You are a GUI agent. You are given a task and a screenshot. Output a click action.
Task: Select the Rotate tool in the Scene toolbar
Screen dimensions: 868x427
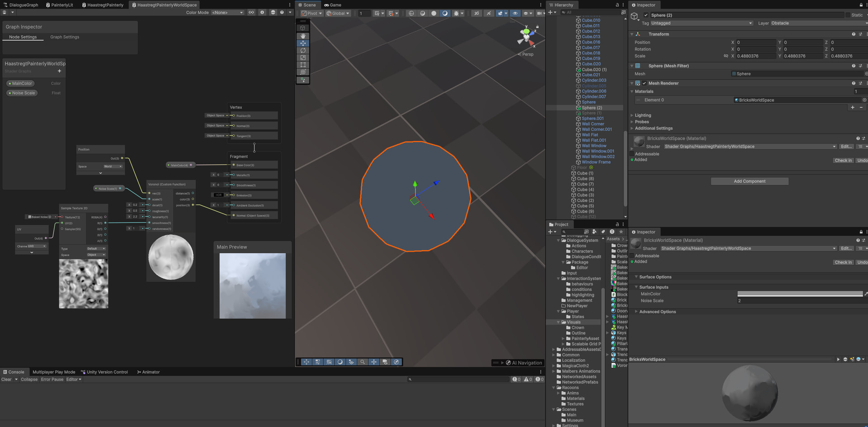[x=302, y=50]
